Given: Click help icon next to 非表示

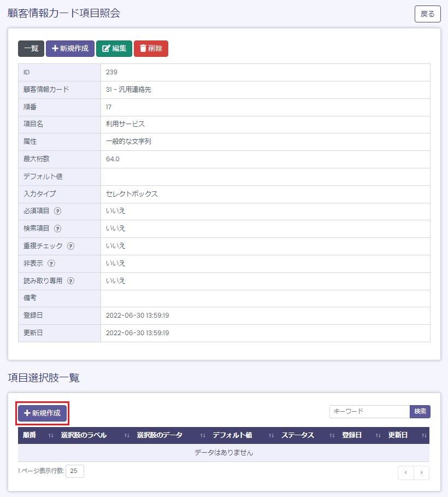Looking at the screenshot, I should tap(51, 264).
